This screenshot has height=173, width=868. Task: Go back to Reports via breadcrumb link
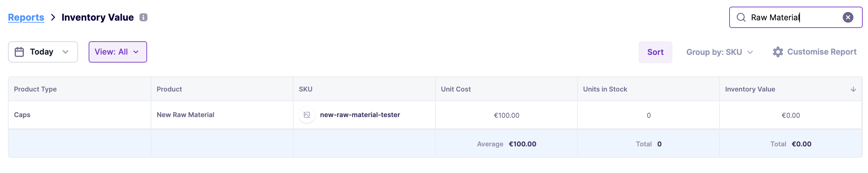coord(26,17)
